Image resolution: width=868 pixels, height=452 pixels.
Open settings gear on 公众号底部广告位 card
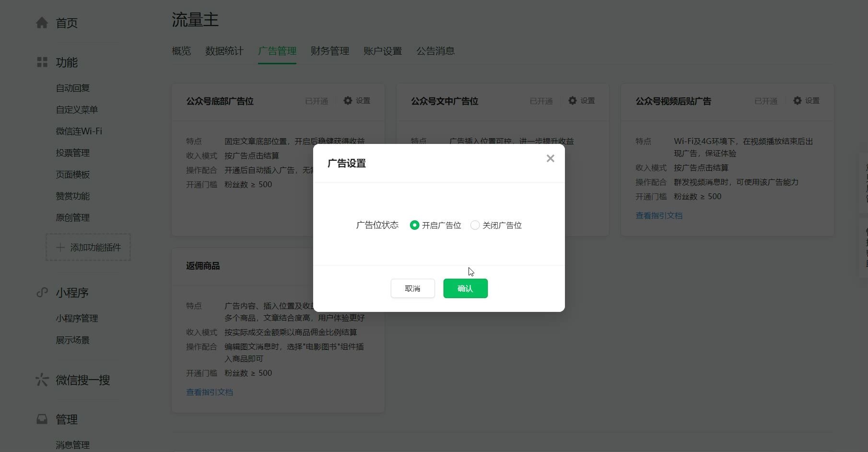pyautogui.click(x=347, y=101)
